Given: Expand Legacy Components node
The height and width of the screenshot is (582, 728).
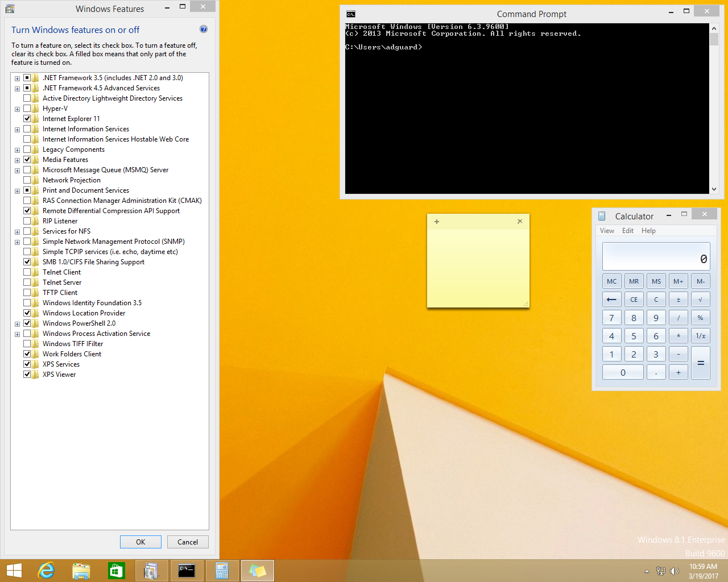Looking at the screenshot, I should click(17, 150).
